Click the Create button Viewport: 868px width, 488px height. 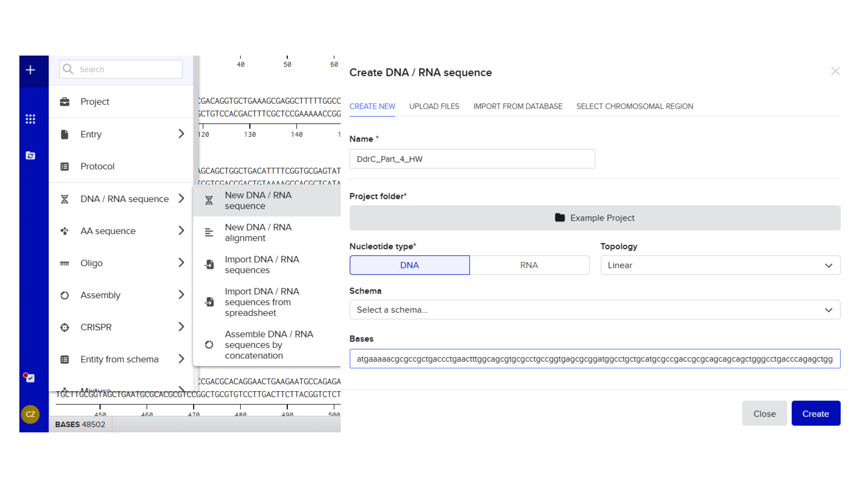[815, 414]
